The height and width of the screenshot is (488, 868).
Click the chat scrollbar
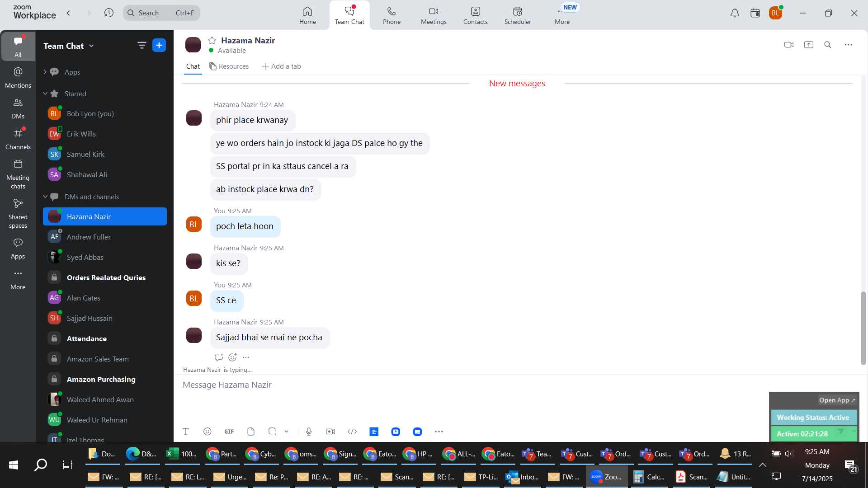tap(863, 328)
